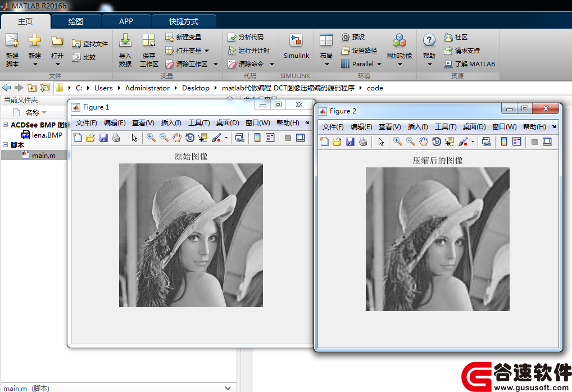Click Save Workspace (保存工作区) icon

click(148, 40)
